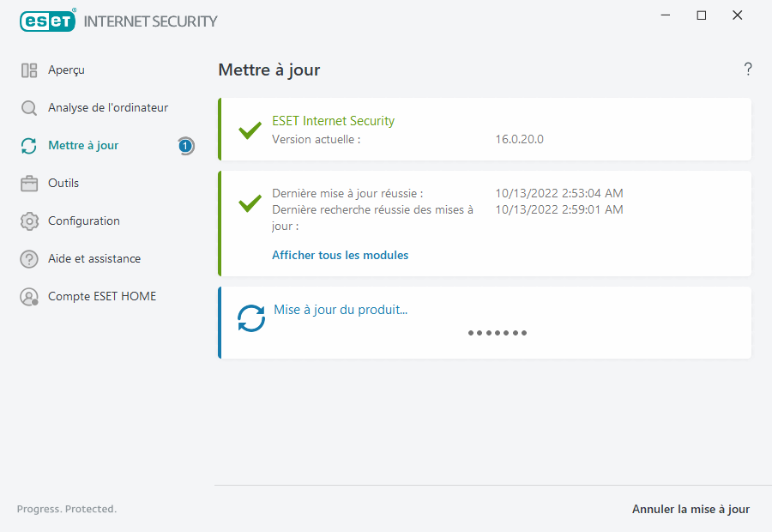Go to Configuration in sidebar
The height and width of the screenshot is (532, 772).
tap(84, 221)
